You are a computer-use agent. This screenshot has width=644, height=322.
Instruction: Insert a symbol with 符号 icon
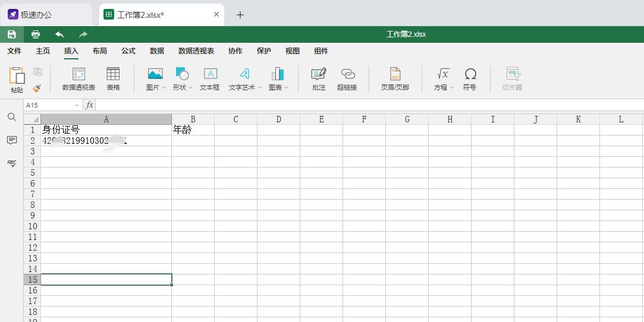[x=470, y=79]
